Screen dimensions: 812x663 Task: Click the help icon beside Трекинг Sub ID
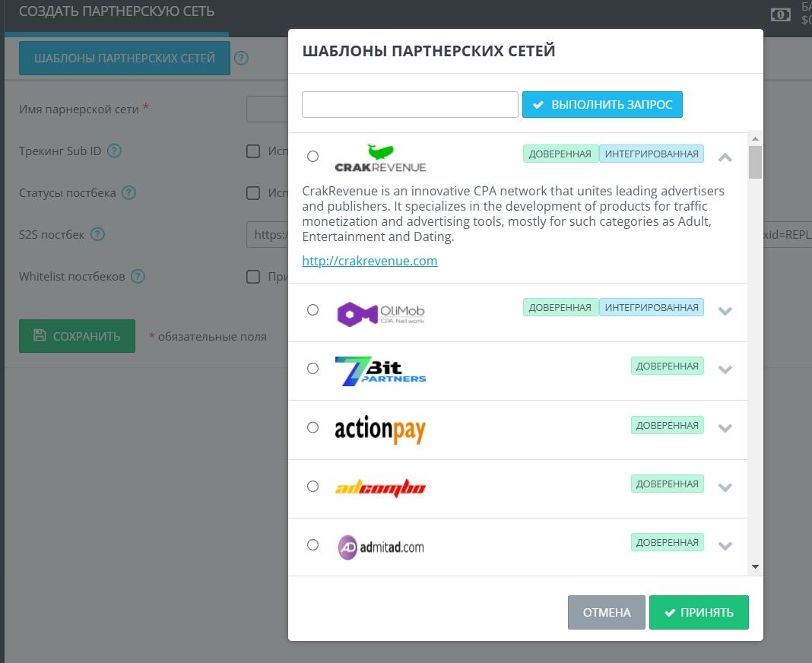[114, 151]
